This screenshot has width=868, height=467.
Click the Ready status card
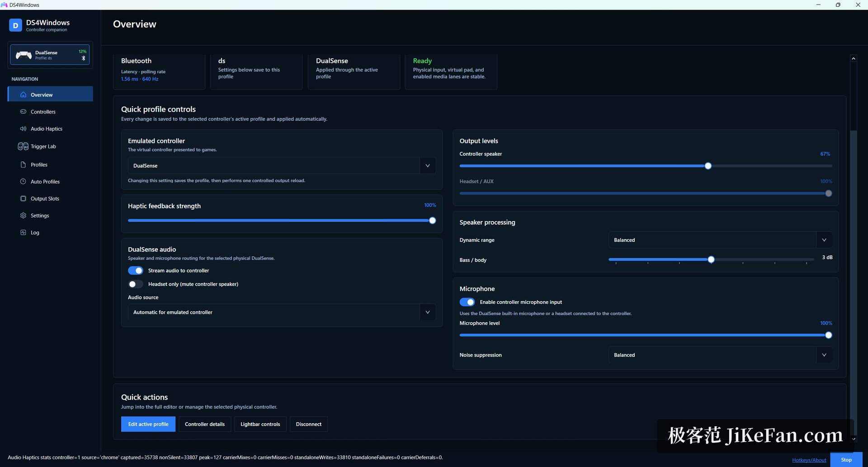coord(451,71)
